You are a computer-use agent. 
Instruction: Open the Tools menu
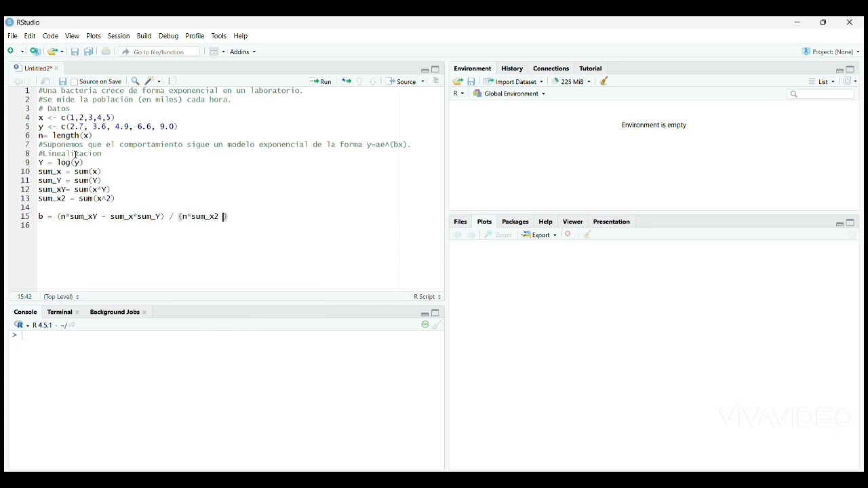219,36
